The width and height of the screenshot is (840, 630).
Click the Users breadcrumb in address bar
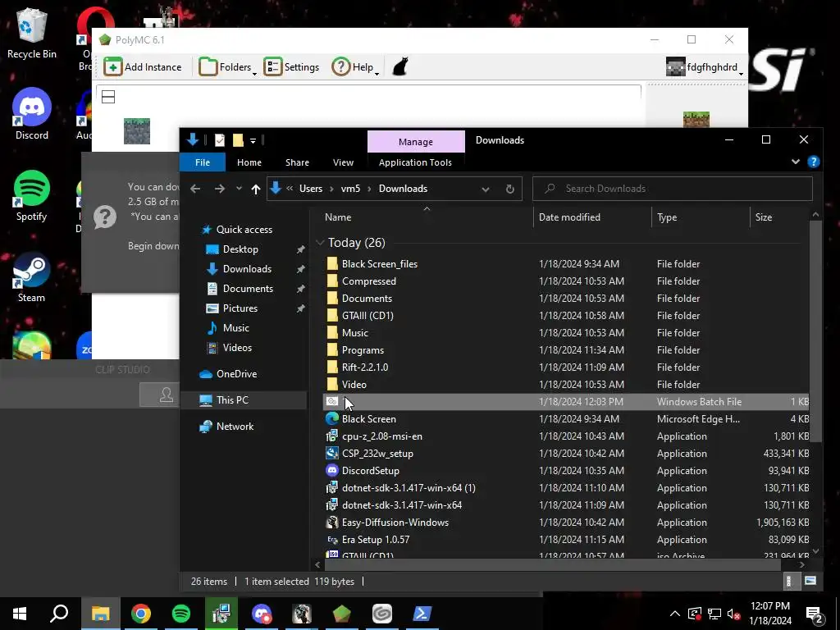311,189
